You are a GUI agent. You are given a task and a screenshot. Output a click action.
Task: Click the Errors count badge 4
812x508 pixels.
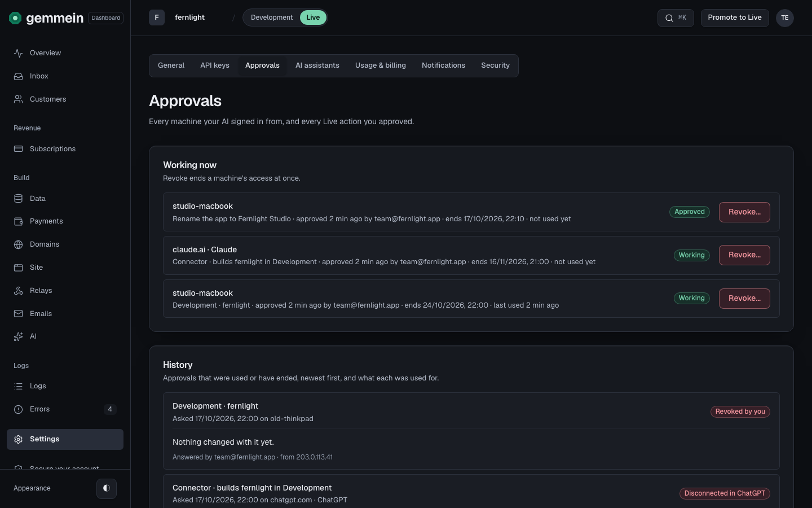[110, 409]
